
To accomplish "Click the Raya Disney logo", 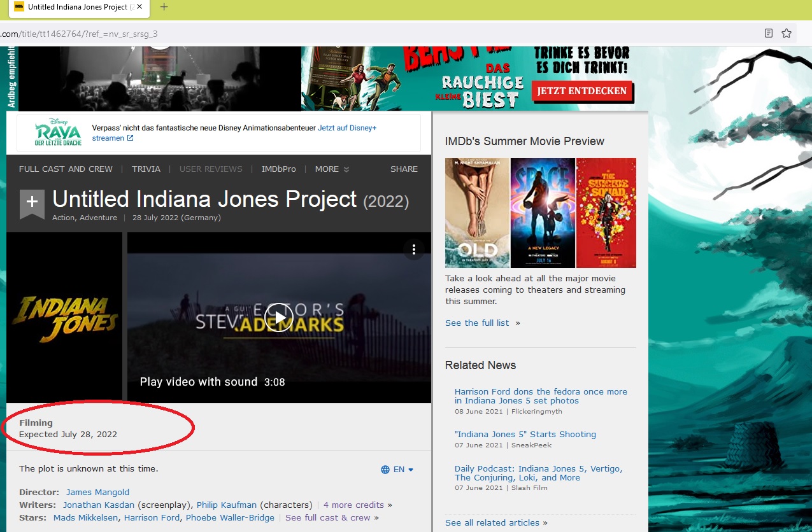I will click(x=58, y=132).
